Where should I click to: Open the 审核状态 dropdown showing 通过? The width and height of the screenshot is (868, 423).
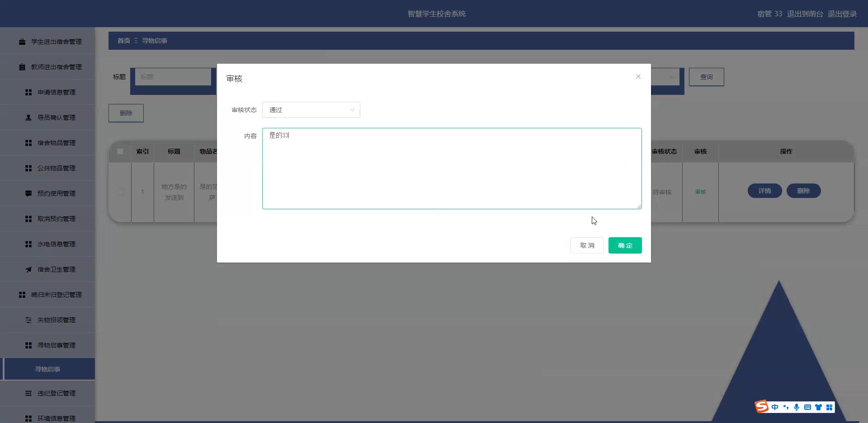[x=311, y=110]
